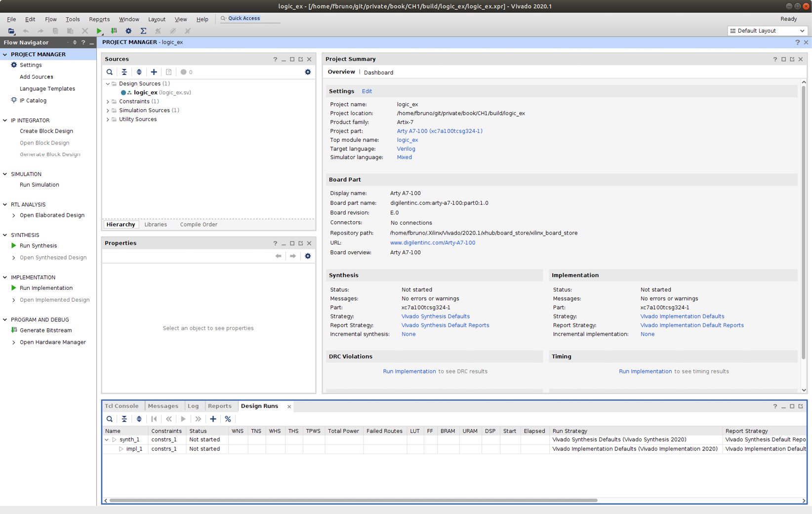Click the Generate Bitstream toolbar icon
This screenshot has width=812, height=514.
pos(114,31)
